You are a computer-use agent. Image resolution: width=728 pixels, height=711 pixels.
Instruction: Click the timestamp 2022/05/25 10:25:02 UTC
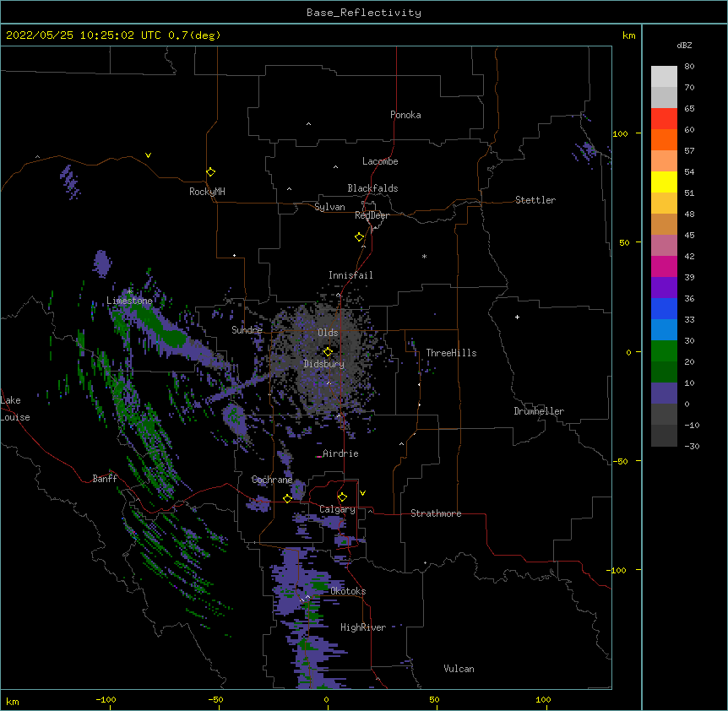[x=84, y=35]
